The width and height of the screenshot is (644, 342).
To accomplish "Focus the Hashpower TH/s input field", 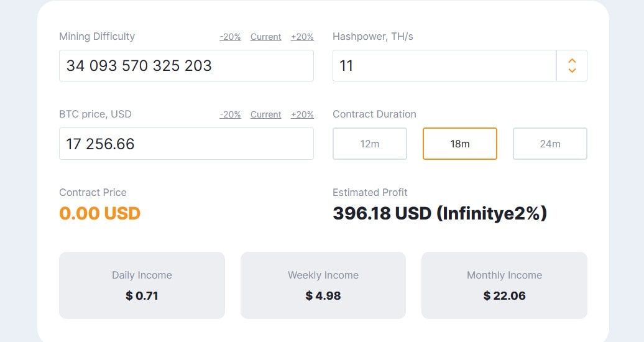I will pos(444,65).
